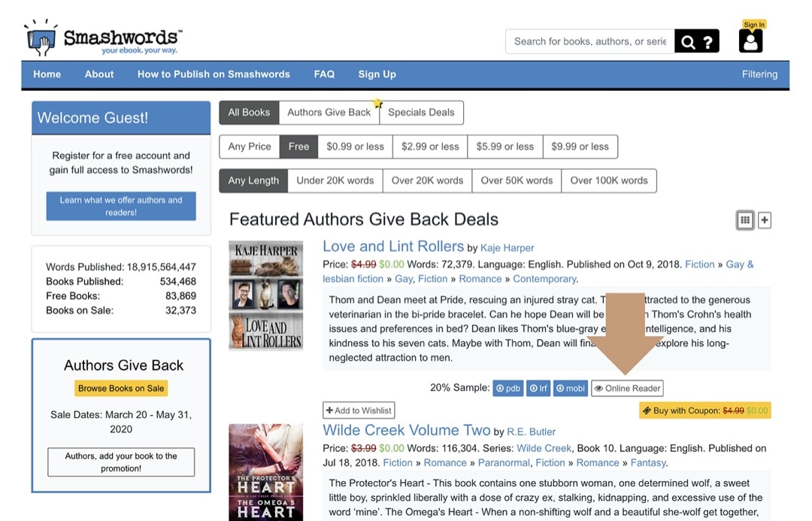Download the pdb sample of Love and Lint Rollers
Viewport: 812px width, 521px height.
pos(507,388)
